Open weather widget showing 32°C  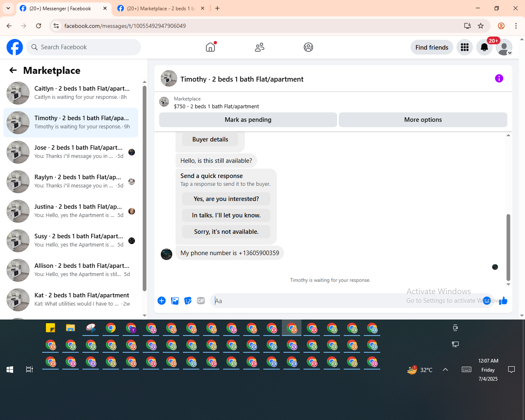pos(420,370)
